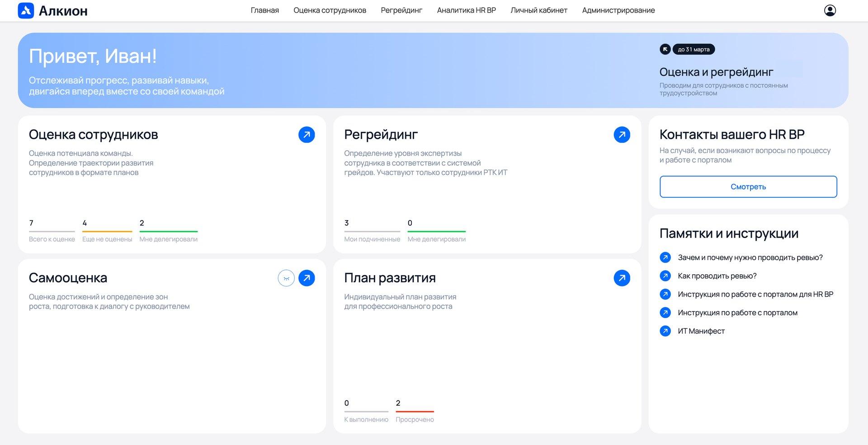Select Просрочено red counter
Image resolution: width=868 pixels, height=445 pixels.
pyautogui.click(x=415, y=411)
